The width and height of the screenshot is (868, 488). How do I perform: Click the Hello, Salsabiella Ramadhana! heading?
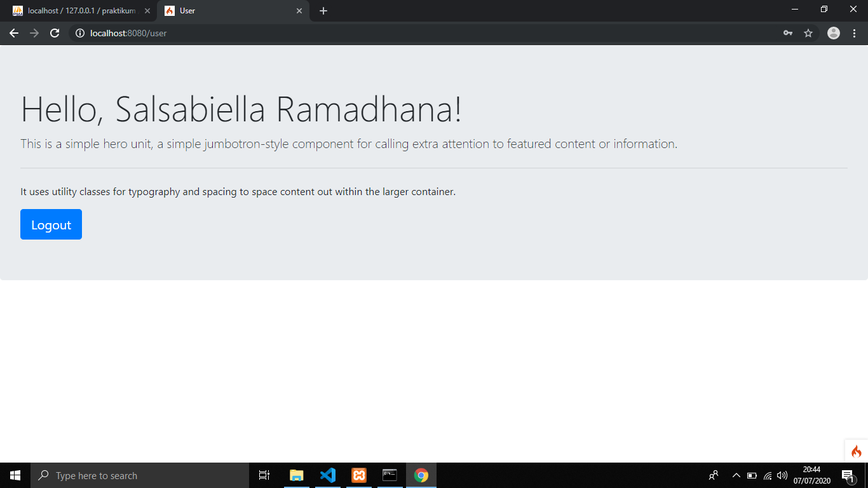(x=241, y=109)
